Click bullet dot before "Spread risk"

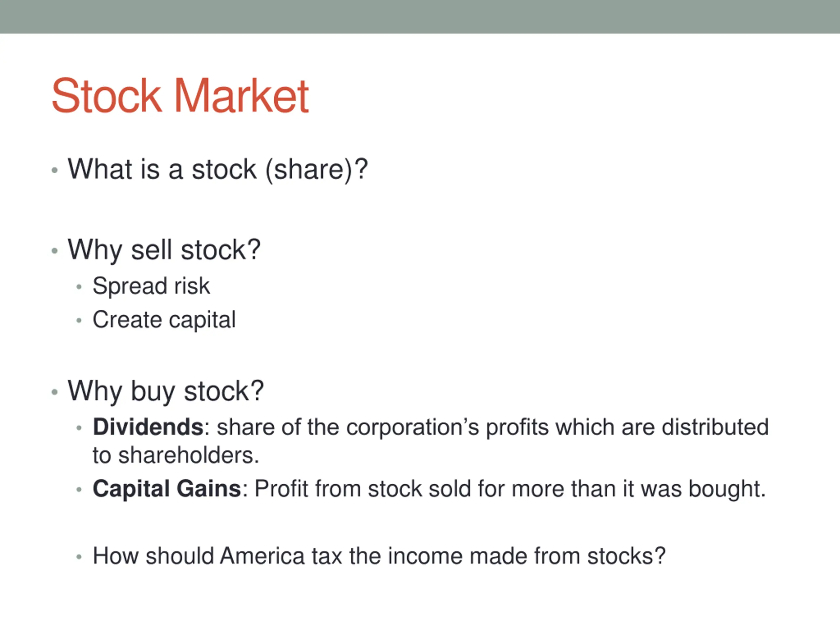79,287
